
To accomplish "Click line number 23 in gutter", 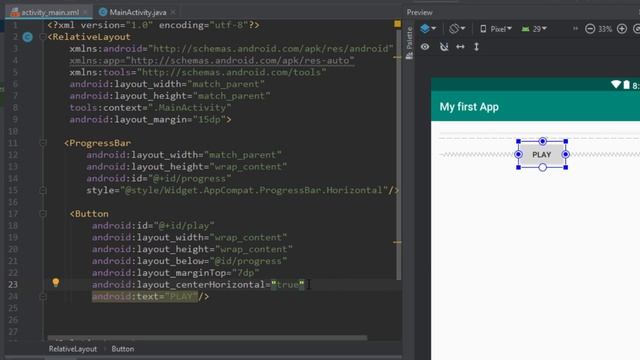I will pos(13,284).
